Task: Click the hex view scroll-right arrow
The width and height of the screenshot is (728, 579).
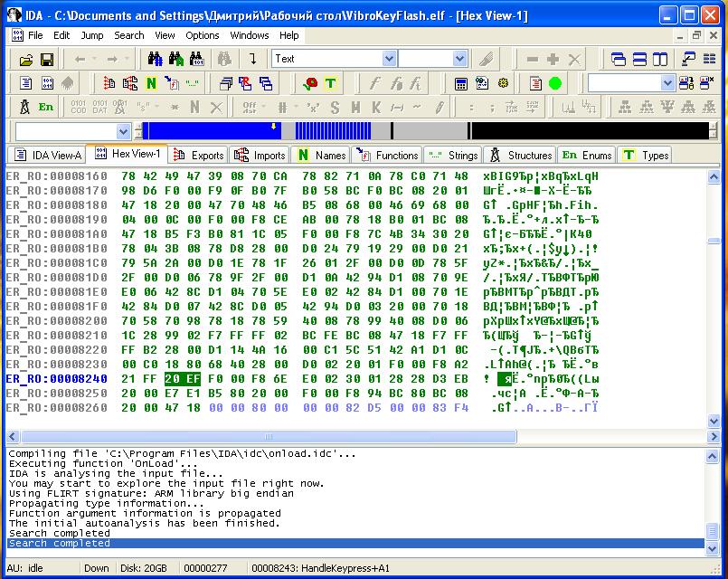Action: pyautogui.click(x=714, y=436)
